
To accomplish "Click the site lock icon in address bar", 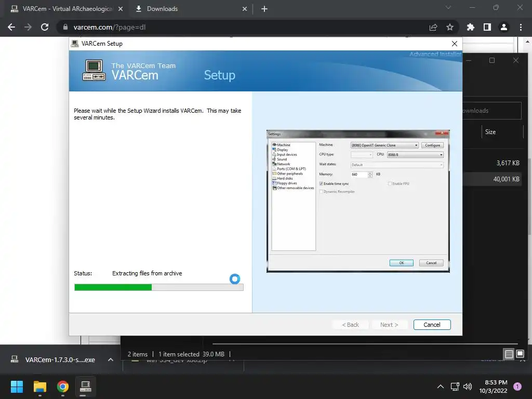I will pos(65,27).
